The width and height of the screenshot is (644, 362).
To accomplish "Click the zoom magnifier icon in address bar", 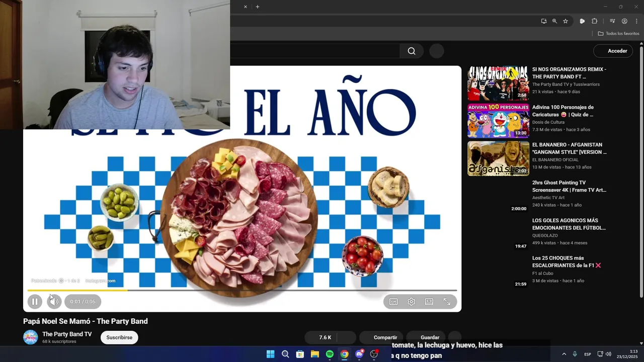I will (554, 21).
